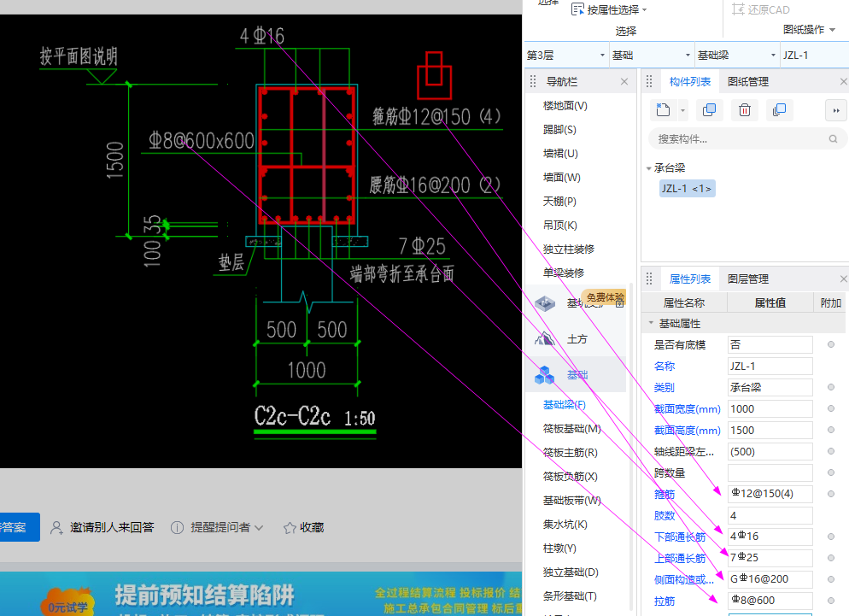This screenshot has width=849, height=616.
Task: Click the copy component icon
Action: click(709, 110)
